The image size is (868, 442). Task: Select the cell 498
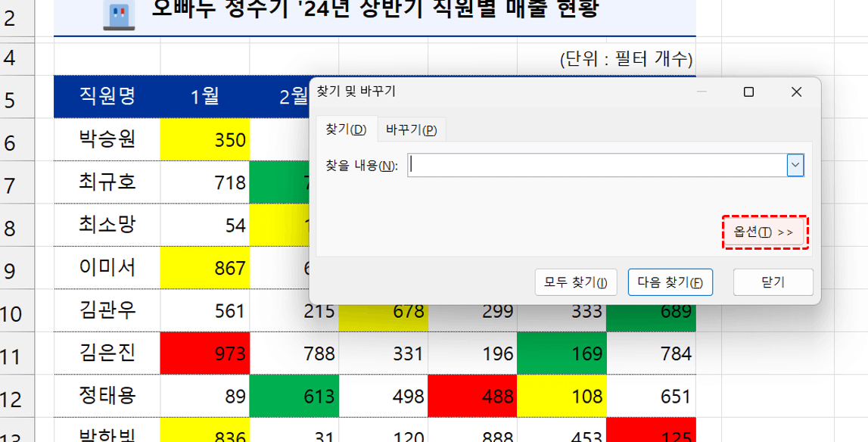tap(383, 396)
